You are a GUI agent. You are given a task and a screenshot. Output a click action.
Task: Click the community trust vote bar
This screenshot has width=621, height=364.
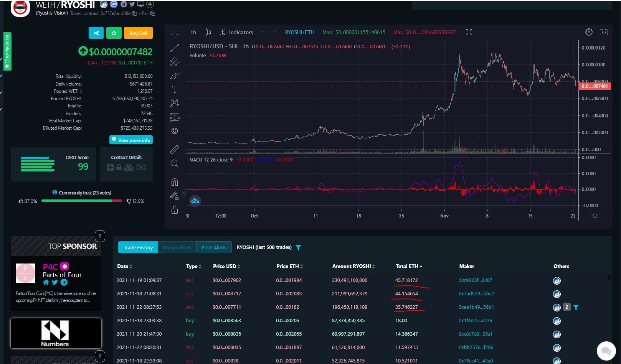pyautogui.click(x=82, y=201)
